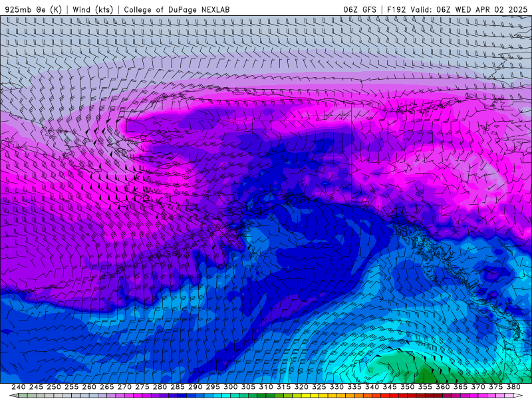Click the 340 color scale label
Viewport: 532px width, 399px height.
pyautogui.click(x=372, y=387)
